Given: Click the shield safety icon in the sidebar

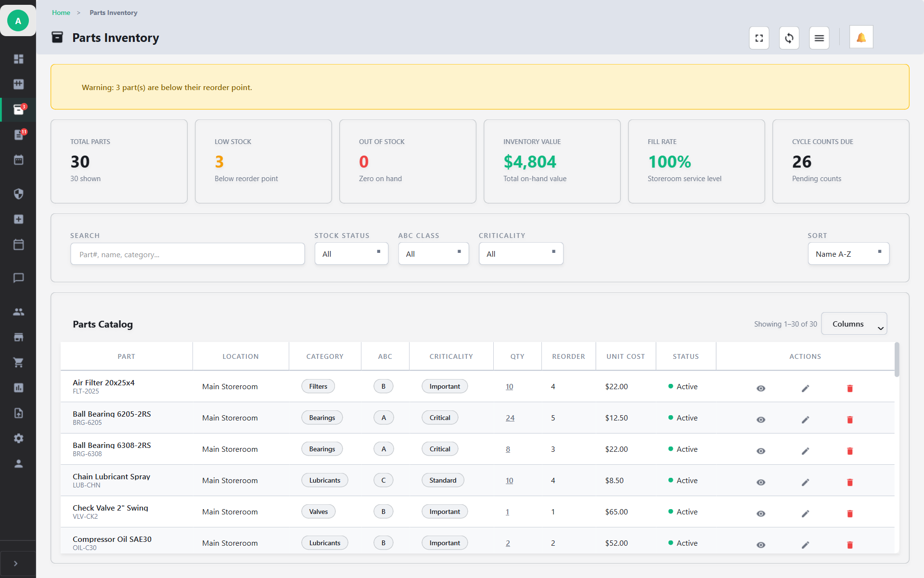Looking at the screenshot, I should click(x=18, y=194).
